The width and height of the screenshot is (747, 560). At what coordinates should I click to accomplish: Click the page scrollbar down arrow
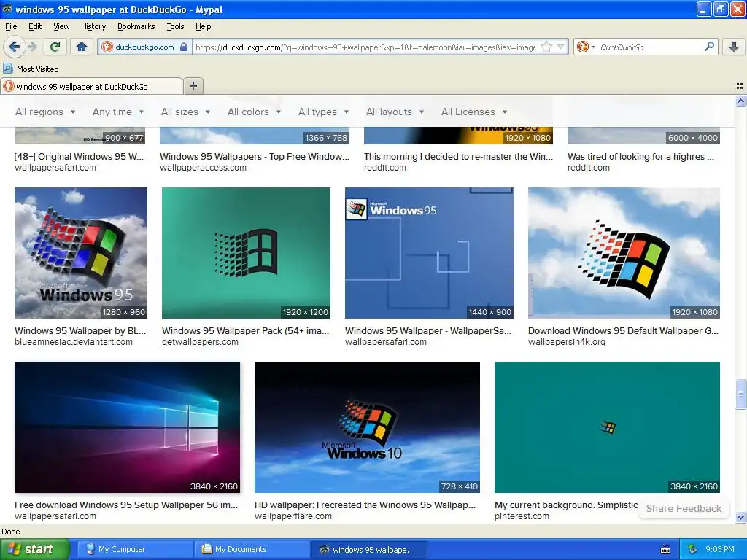click(x=740, y=517)
